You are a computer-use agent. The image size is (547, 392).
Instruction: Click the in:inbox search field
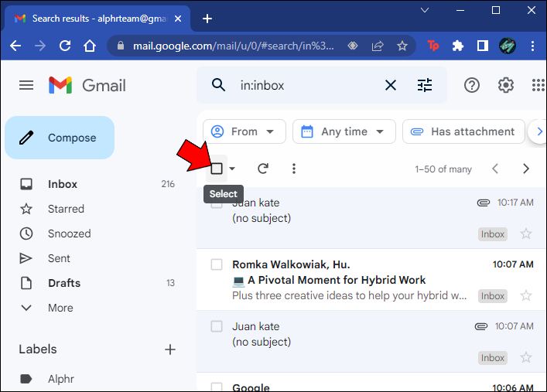[302, 85]
